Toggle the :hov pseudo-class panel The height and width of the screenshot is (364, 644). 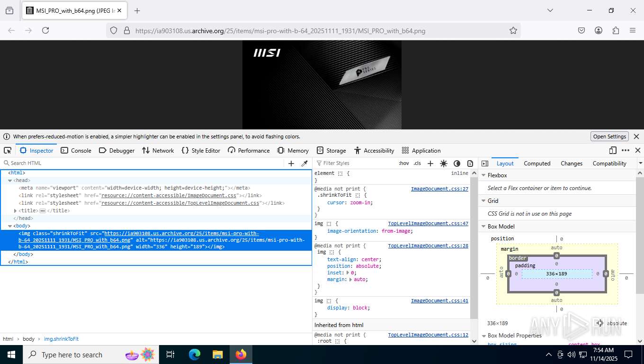click(x=403, y=163)
